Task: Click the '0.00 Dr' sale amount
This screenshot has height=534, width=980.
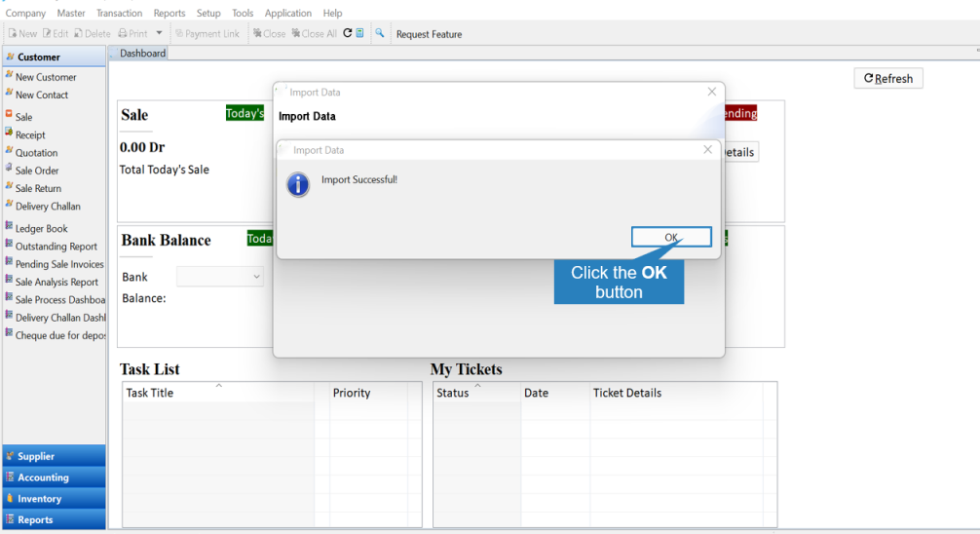Action: (142, 147)
